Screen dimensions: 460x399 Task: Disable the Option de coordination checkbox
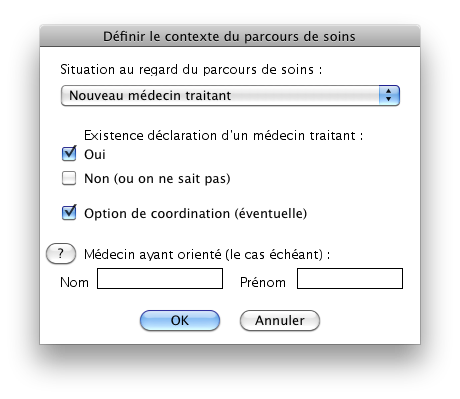pos(69,213)
